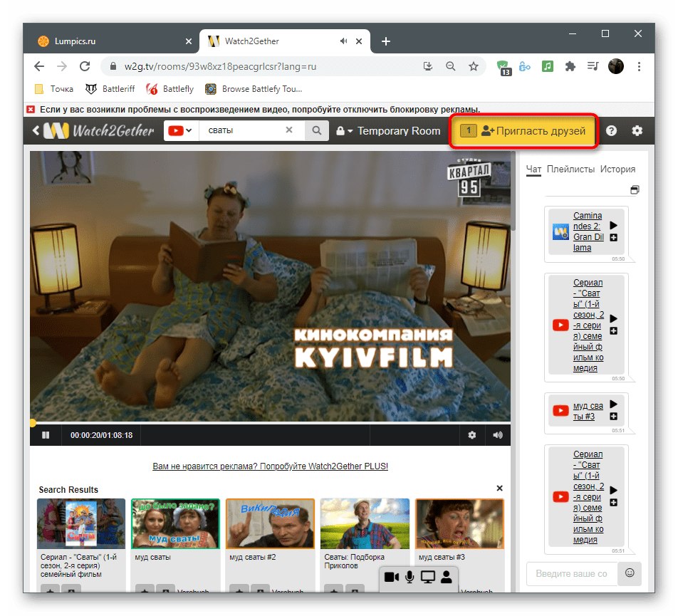The image size is (678, 616).
Task: Click the search magnifier button
Action: coord(316,130)
